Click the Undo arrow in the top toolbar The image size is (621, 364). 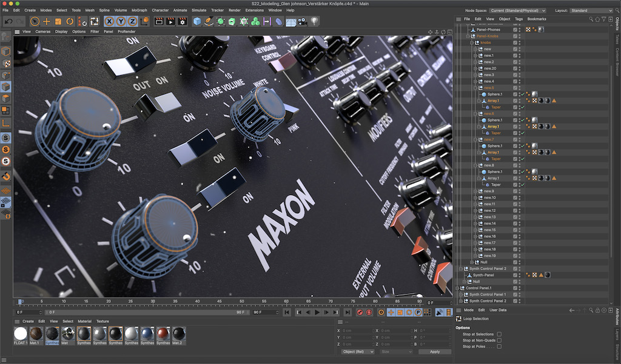(x=8, y=21)
